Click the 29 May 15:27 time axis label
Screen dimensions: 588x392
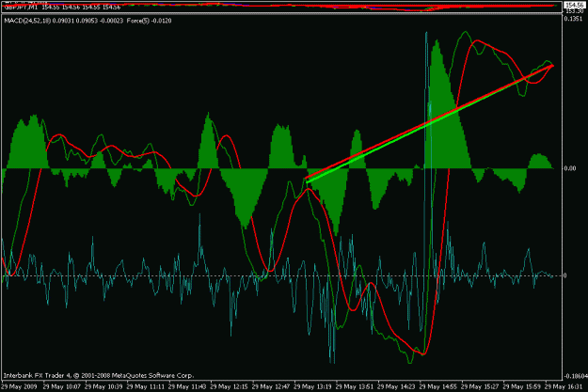(481, 386)
